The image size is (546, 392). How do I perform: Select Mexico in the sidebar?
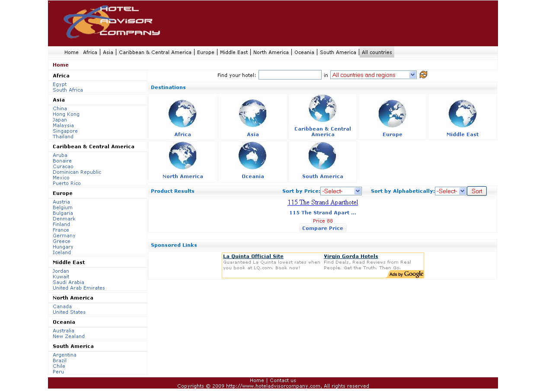(61, 178)
